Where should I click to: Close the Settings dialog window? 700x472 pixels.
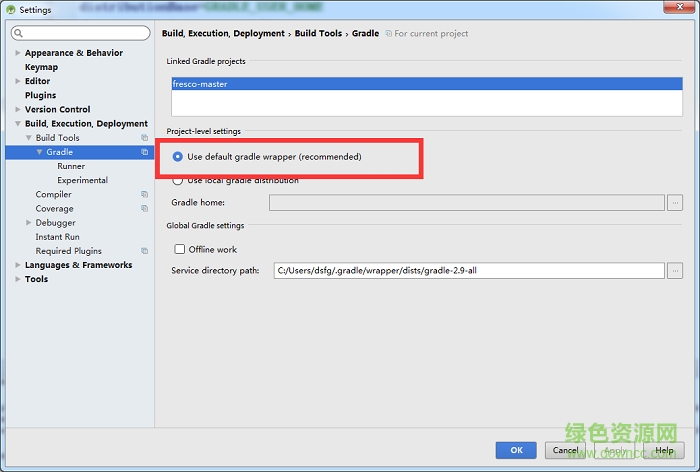tap(679, 7)
